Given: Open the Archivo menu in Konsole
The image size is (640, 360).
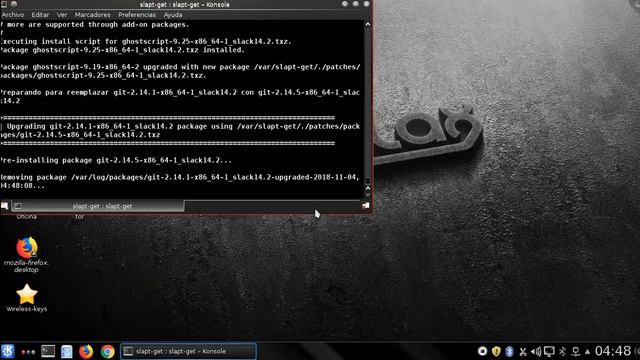Looking at the screenshot, I should pyautogui.click(x=13, y=15).
